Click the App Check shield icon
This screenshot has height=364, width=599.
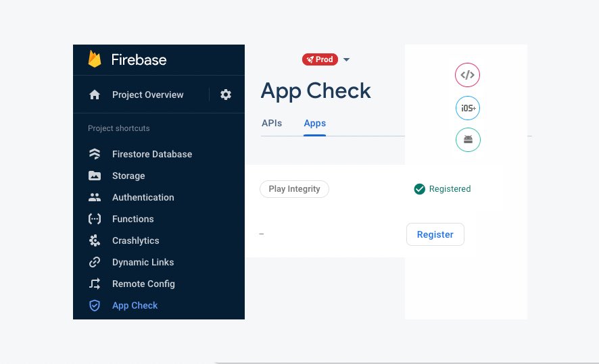[x=95, y=305]
